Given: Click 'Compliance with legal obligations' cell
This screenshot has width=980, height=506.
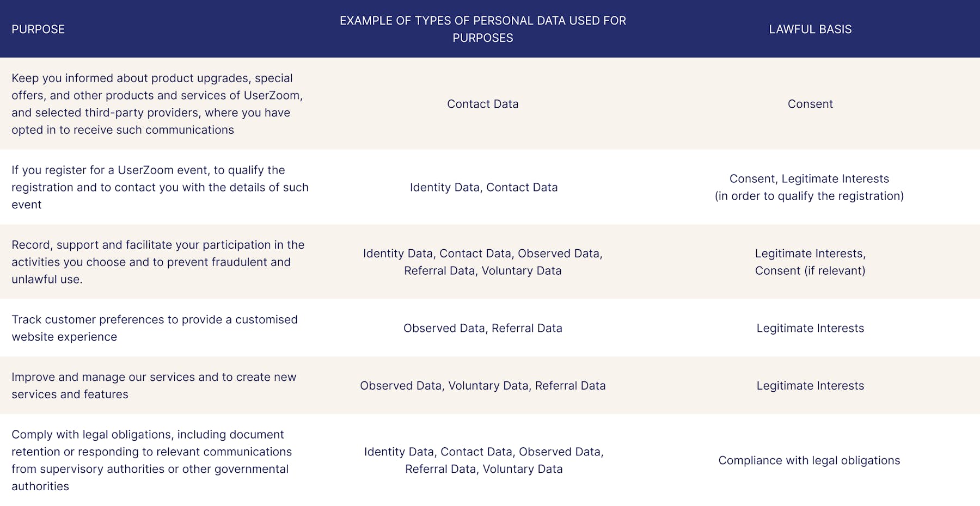Looking at the screenshot, I should (x=809, y=460).
